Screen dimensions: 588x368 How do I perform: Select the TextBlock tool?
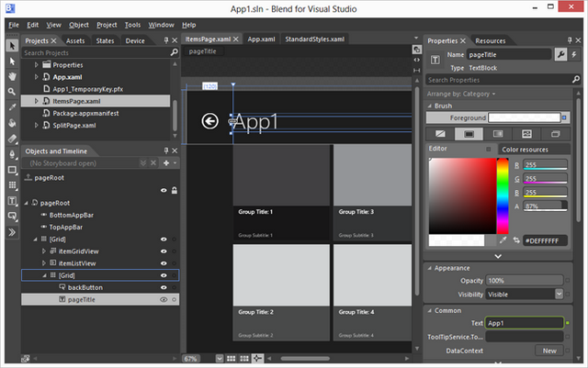click(12, 201)
